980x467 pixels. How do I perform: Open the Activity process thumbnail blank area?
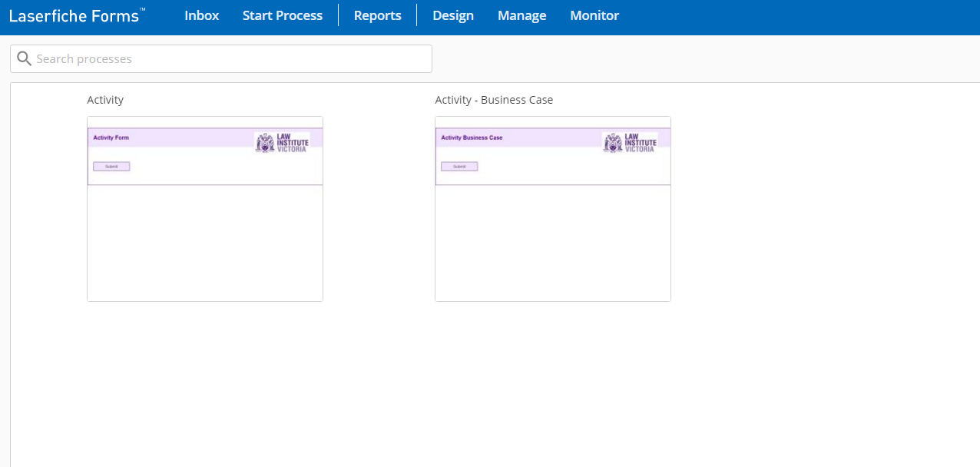pyautogui.click(x=204, y=242)
